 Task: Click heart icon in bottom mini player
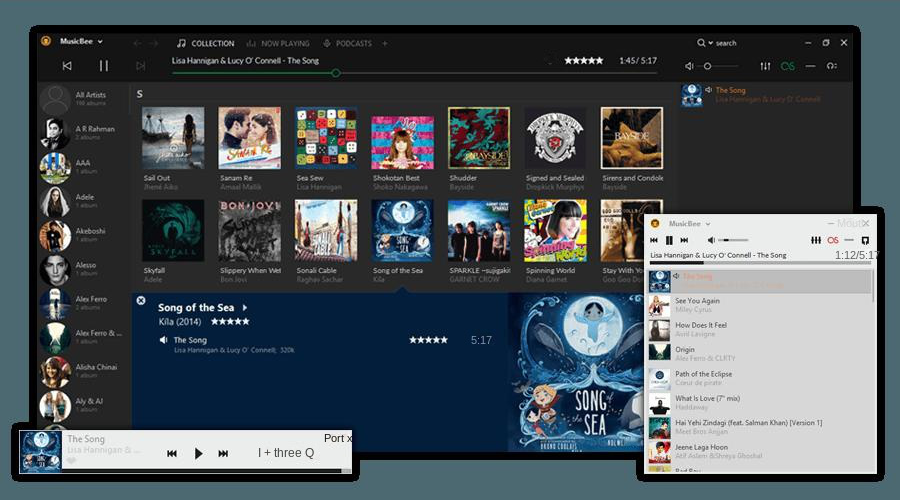click(x=72, y=461)
